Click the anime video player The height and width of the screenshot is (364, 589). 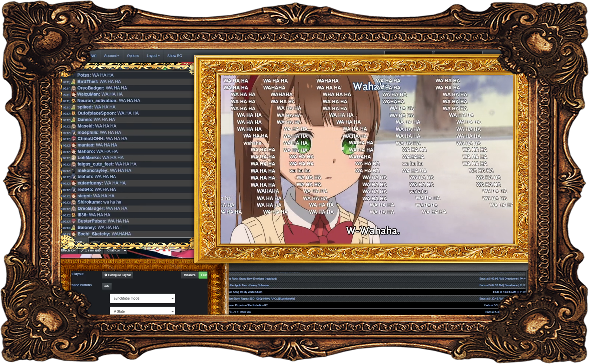click(367, 159)
